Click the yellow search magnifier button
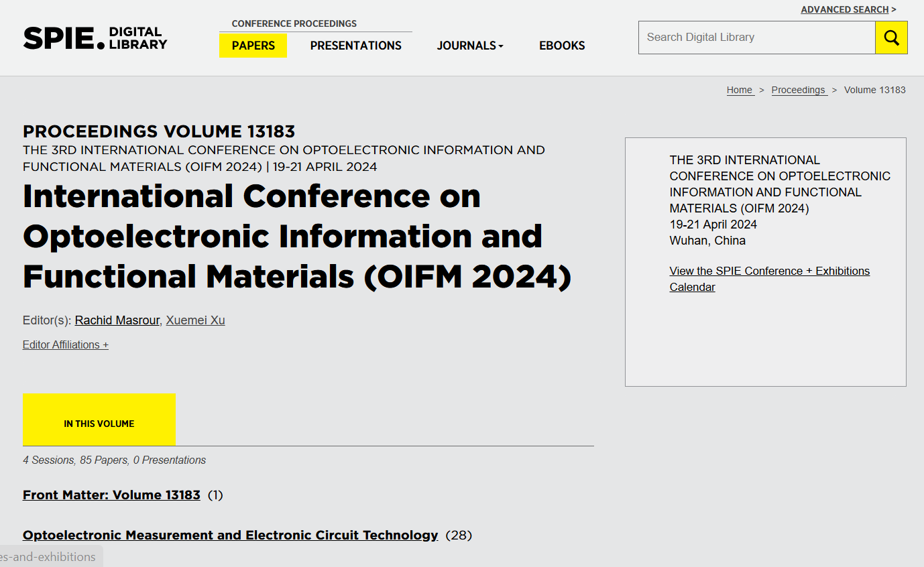The width and height of the screenshot is (924, 567). [891, 38]
